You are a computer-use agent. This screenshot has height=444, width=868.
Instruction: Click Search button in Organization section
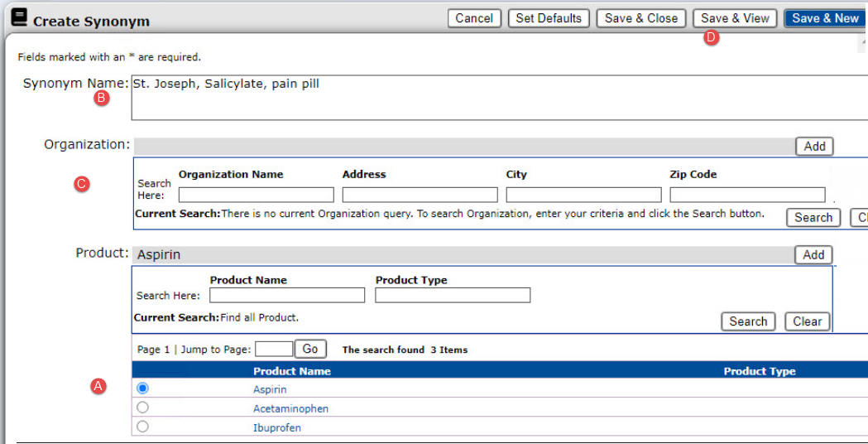pyautogui.click(x=813, y=217)
